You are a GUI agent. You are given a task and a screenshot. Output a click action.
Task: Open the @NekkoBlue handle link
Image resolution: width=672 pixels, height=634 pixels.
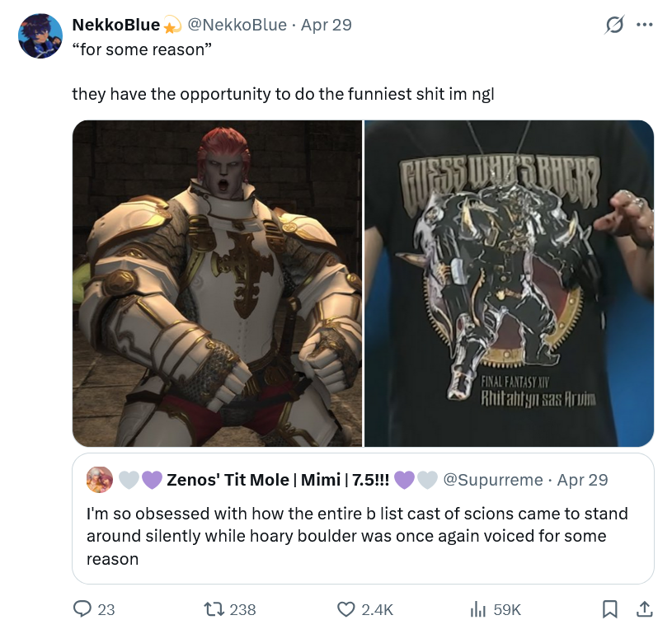point(237,25)
